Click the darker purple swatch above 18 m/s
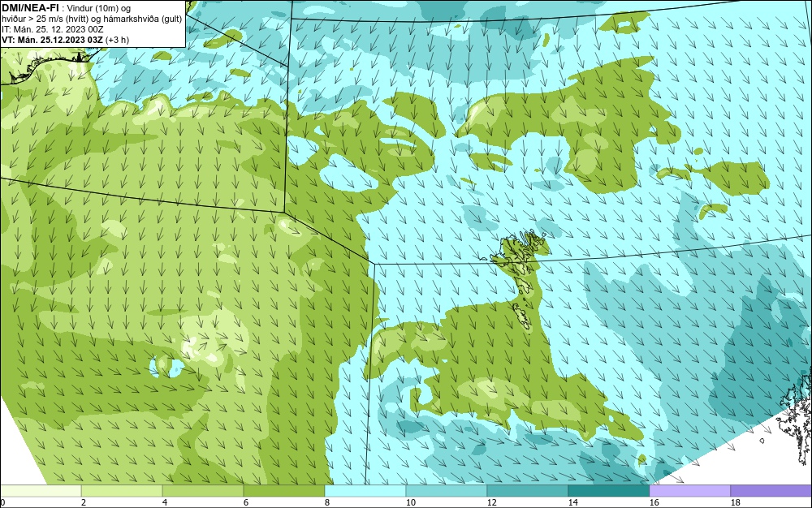This screenshot has width=812, height=508. click(x=771, y=490)
